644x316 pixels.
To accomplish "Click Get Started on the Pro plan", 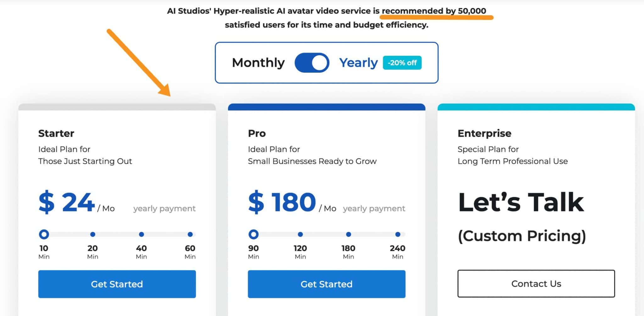I will 326,284.
